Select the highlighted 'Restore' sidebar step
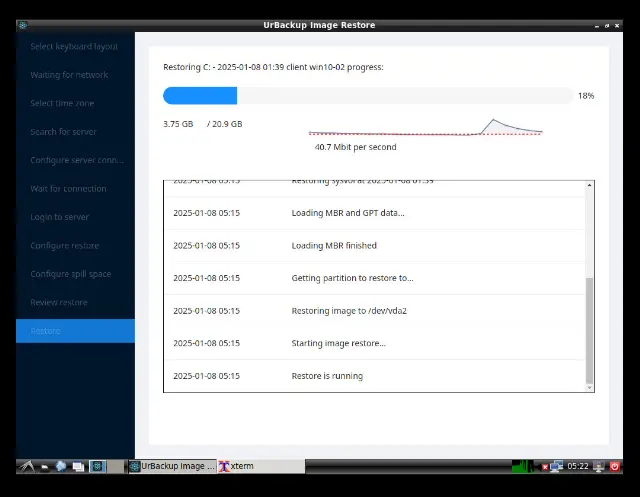Screen dimensions: 640x497 click(75, 331)
